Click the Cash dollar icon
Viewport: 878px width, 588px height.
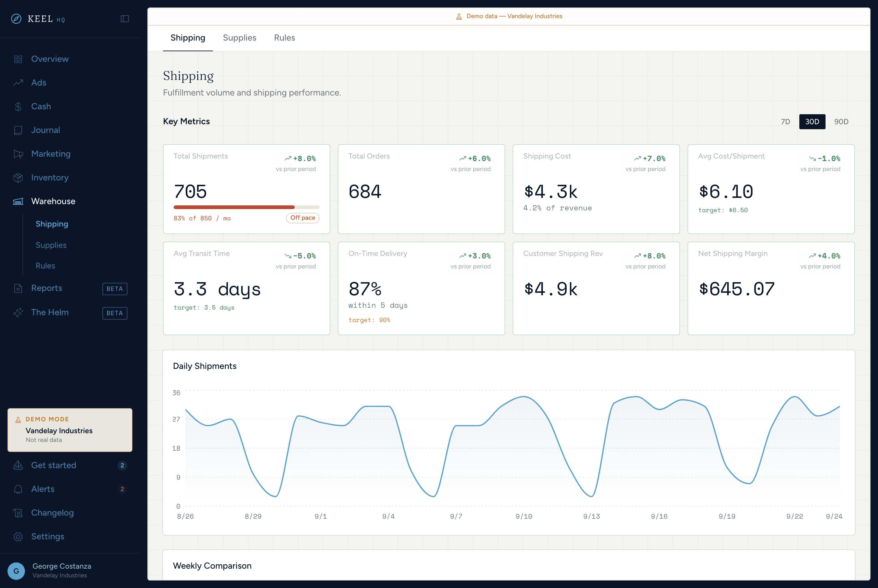click(x=18, y=106)
